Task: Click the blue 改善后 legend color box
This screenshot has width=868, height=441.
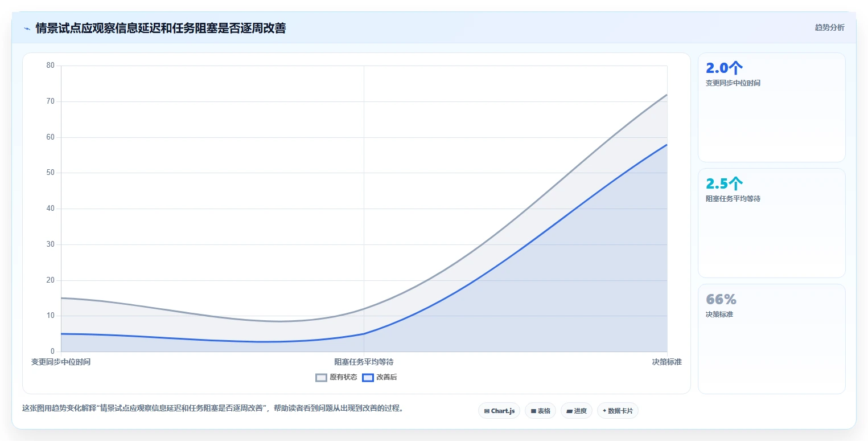Action: point(368,377)
